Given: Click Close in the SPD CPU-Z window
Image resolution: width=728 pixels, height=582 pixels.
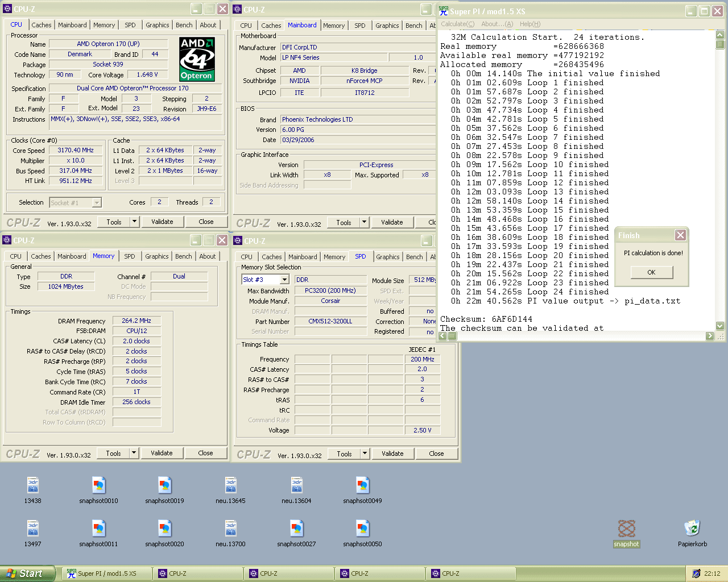Looking at the screenshot, I should (437, 454).
